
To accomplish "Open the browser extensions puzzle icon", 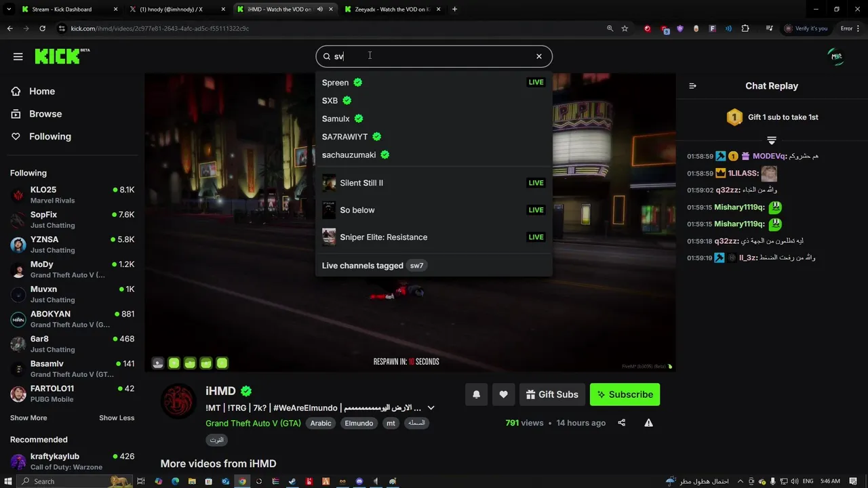I will click(x=745, y=28).
